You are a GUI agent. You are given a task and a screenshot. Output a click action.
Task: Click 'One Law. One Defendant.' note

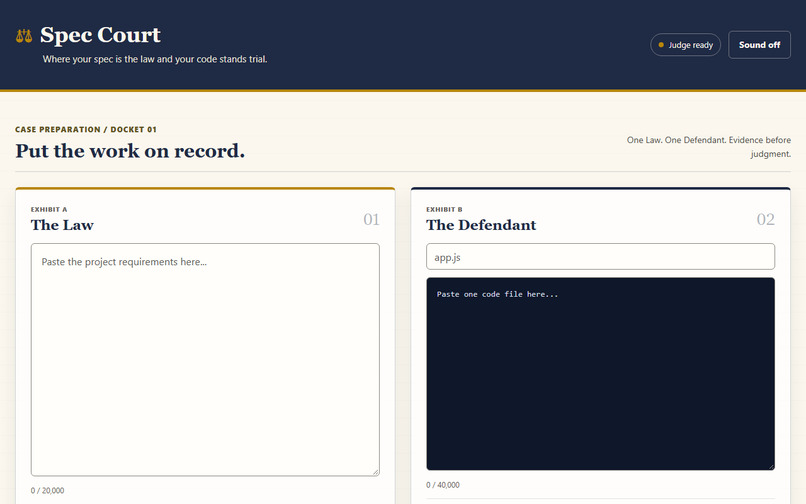708,147
